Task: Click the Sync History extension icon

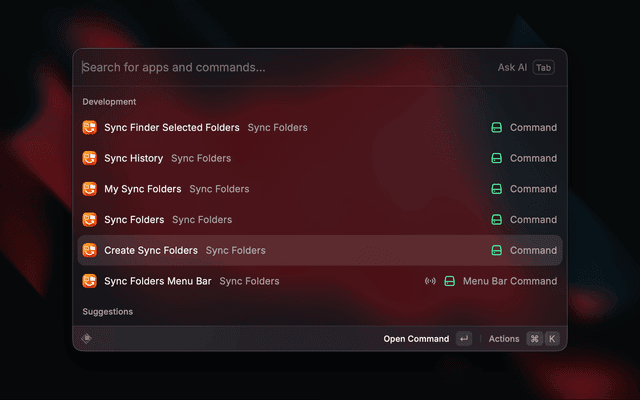Action: coord(89,158)
